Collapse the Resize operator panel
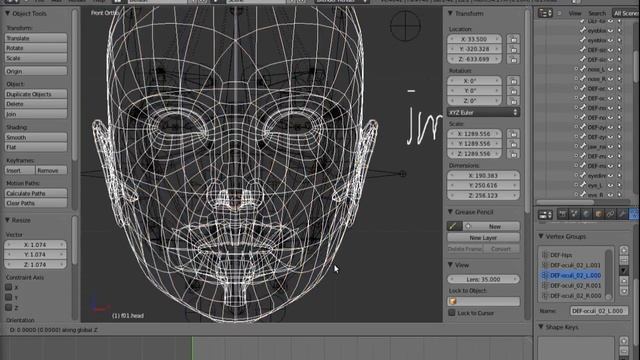 (7, 220)
